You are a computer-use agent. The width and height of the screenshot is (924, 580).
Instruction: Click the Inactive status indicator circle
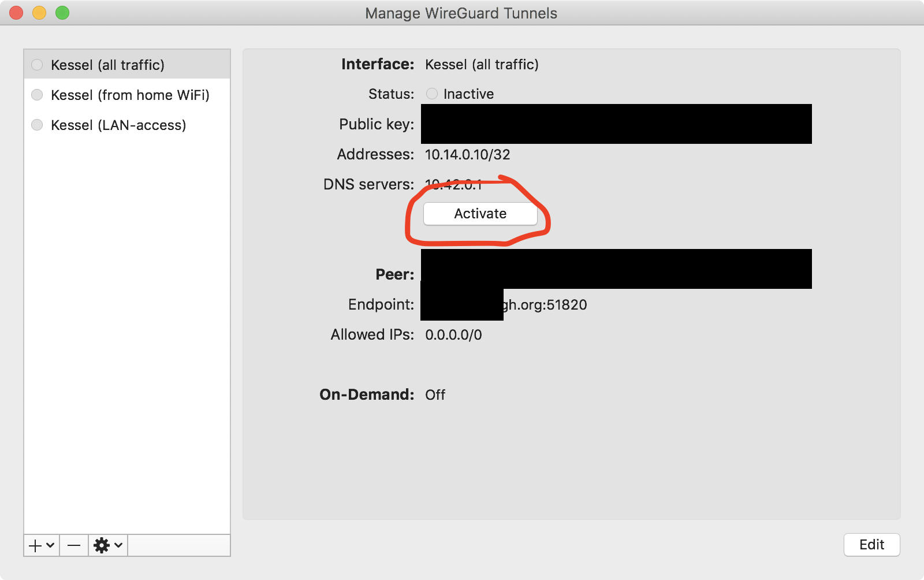click(432, 94)
